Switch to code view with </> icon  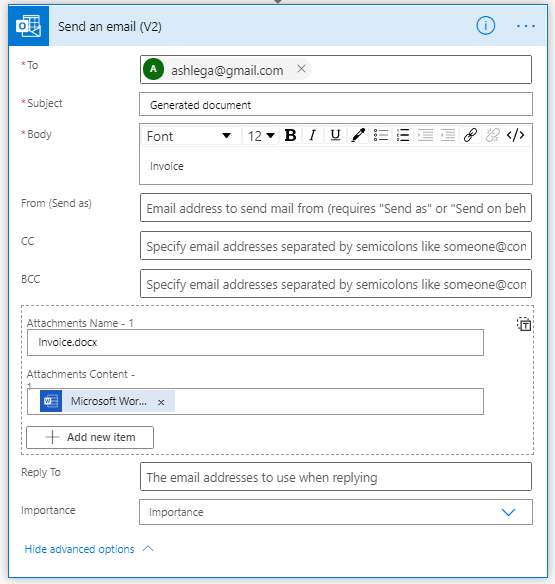point(515,135)
